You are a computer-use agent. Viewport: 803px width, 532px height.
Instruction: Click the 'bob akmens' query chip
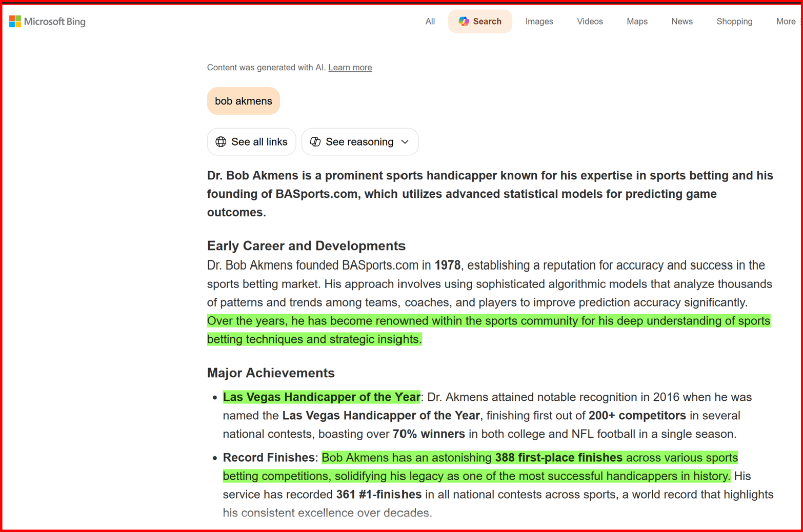[x=244, y=101]
